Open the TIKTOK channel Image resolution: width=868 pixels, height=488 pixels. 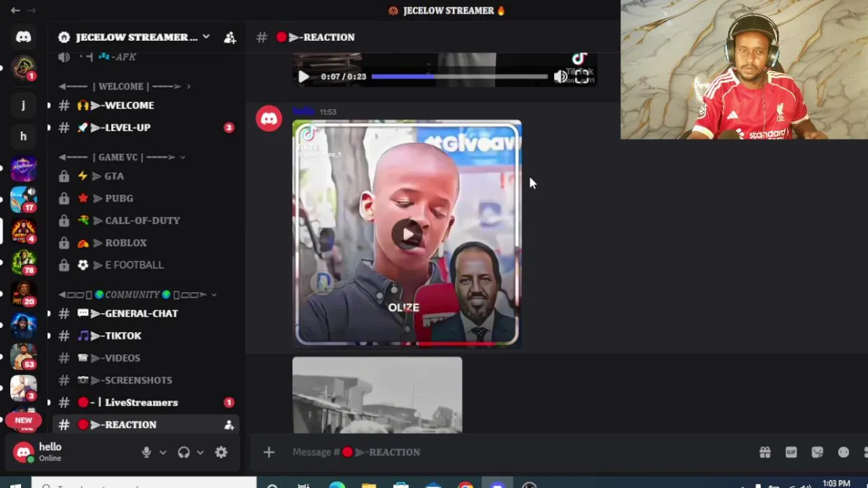point(146,335)
